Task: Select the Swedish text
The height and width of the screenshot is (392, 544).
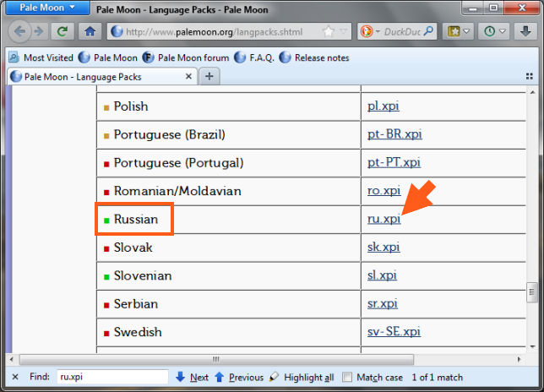Action: coord(138,332)
